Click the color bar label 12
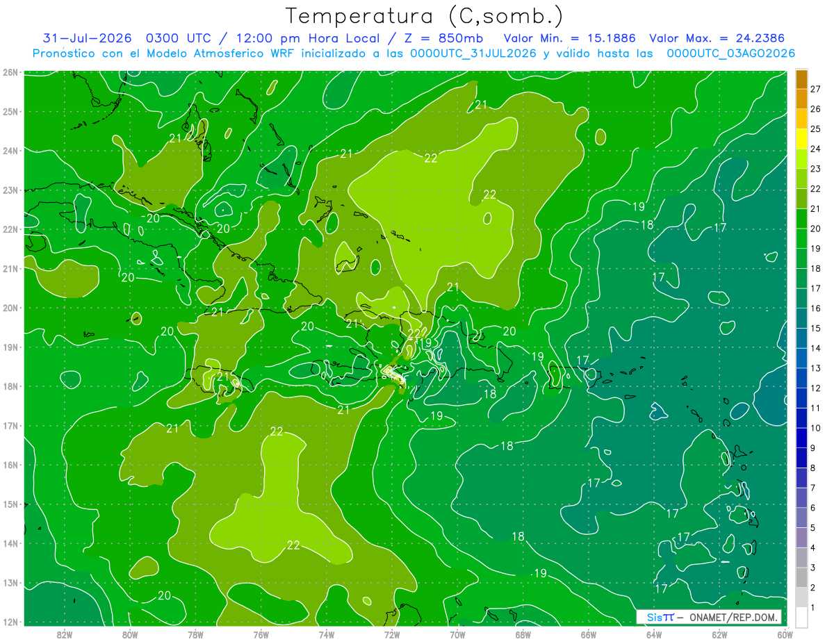 point(815,388)
